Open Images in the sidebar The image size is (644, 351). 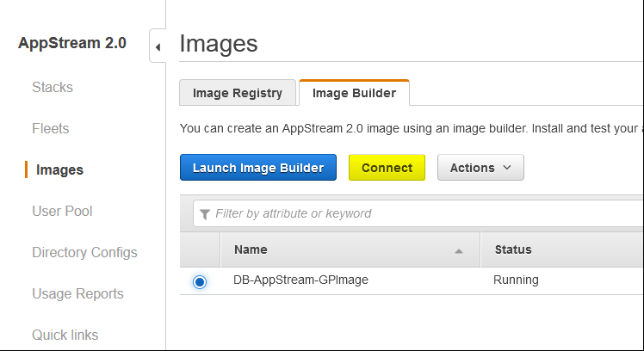coord(59,169)
